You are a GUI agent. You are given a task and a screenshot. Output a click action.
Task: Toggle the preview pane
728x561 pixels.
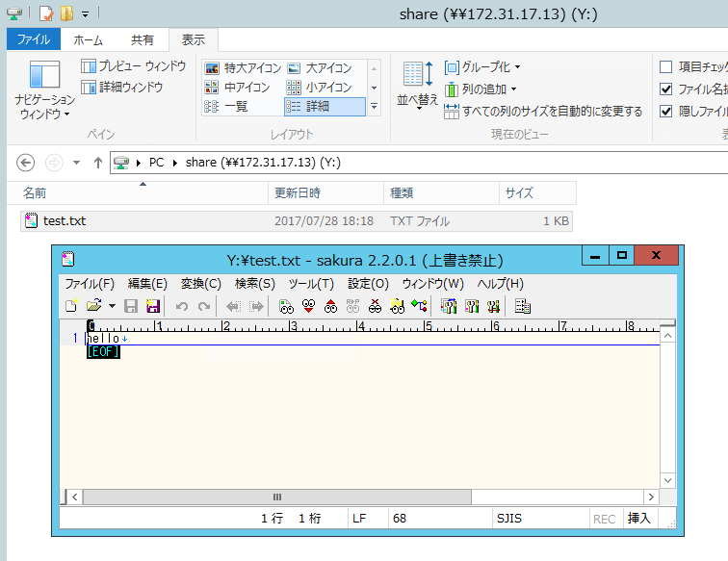point(133,66)
